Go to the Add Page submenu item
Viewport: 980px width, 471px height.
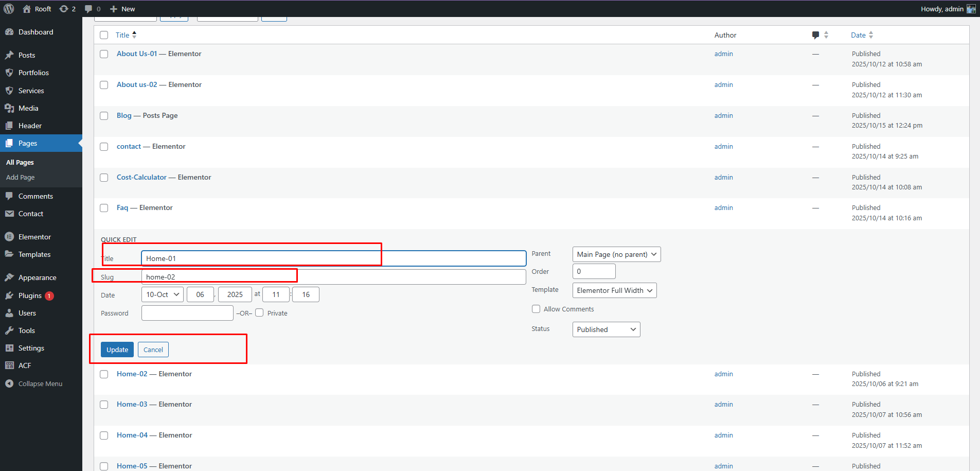(x=21, y=177)
